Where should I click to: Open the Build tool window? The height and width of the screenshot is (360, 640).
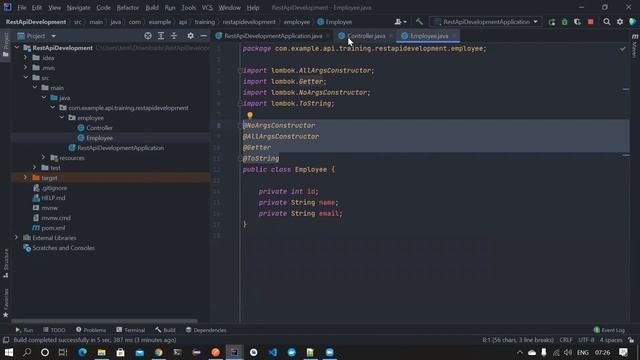(165, 330)
